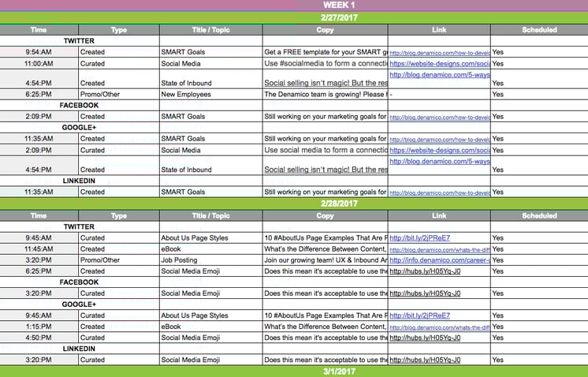Viewport: 588px width, 377px height.
Task: Select the 2/28/2017 date header
Action: pos(294,203)
